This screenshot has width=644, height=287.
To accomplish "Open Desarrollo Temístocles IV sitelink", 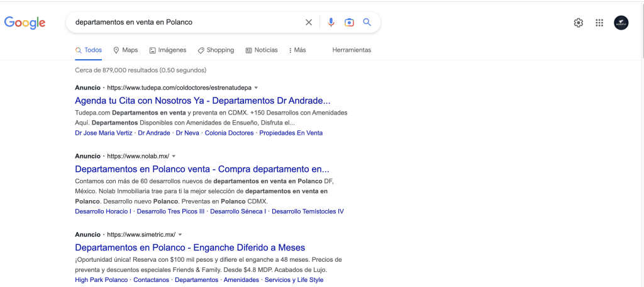I will pyautogui.click(x=308, y=211).
